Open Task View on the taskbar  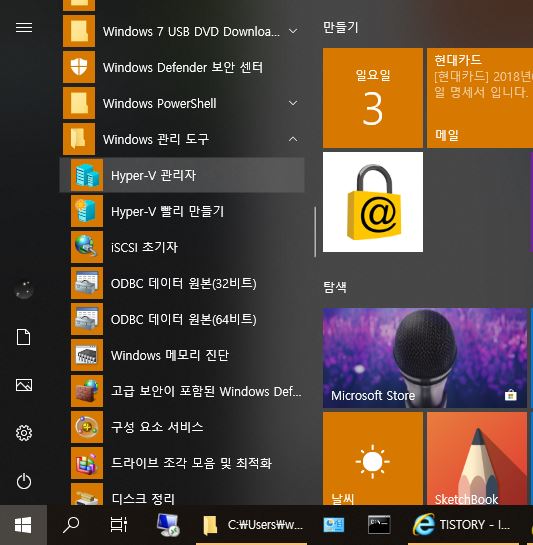coord(119,525)
